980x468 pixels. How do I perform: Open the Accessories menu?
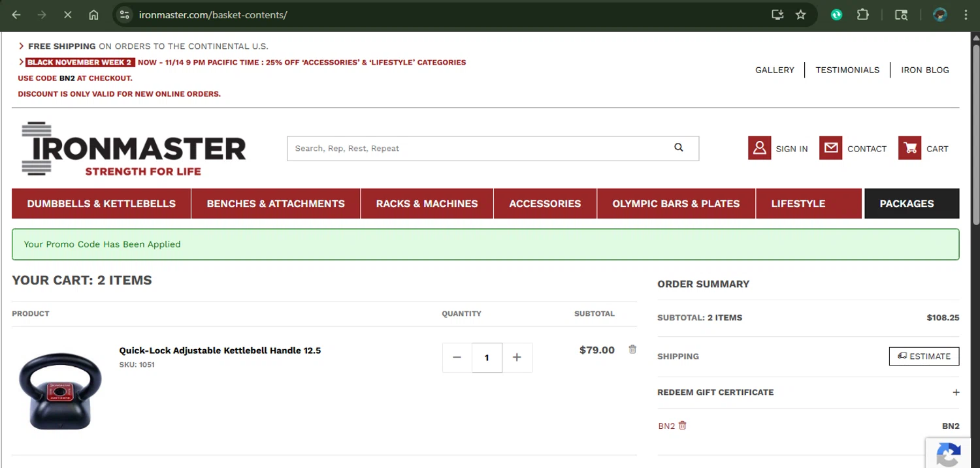pyautogui.click(x=545, y=204)
